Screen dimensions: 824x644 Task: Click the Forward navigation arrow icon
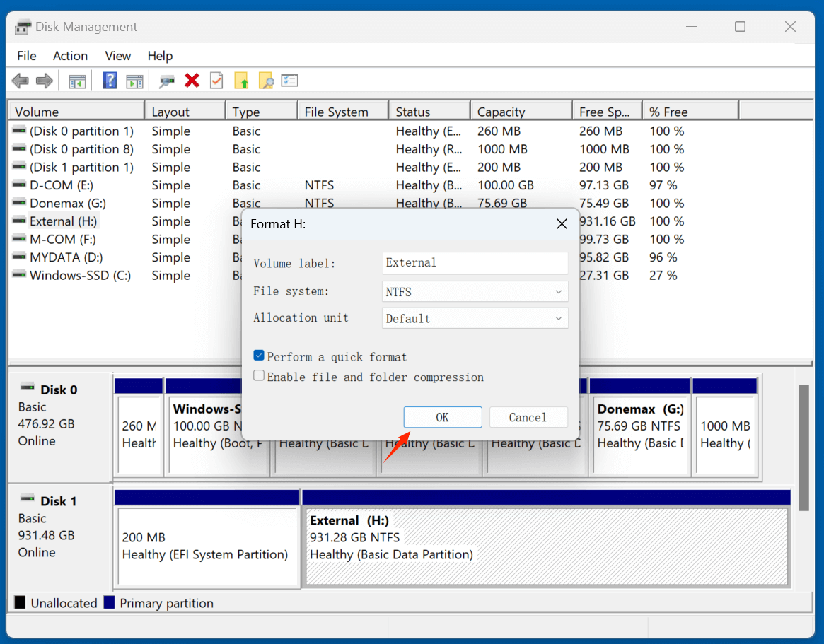44,80
